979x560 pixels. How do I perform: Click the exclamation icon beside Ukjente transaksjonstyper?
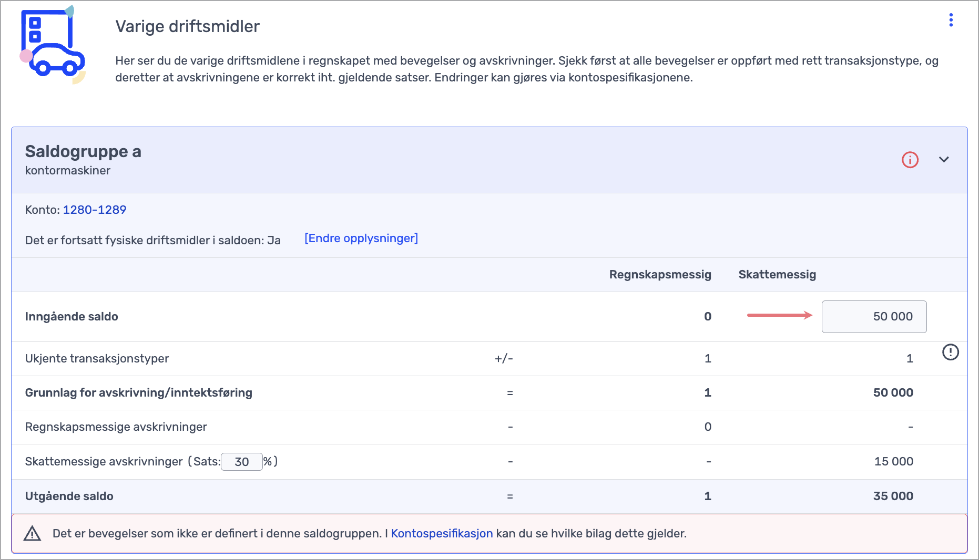pyautogui.click(x=950, y=352)
